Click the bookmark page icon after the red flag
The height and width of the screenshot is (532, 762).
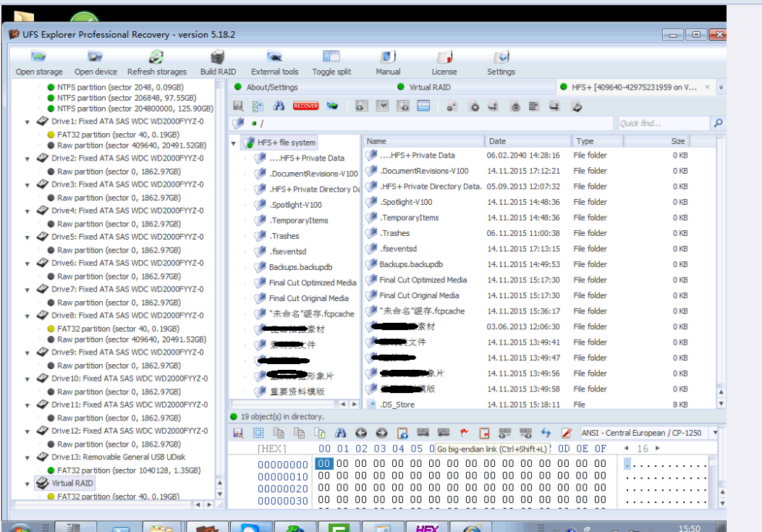pyautogui.click(x=484, y=433)
